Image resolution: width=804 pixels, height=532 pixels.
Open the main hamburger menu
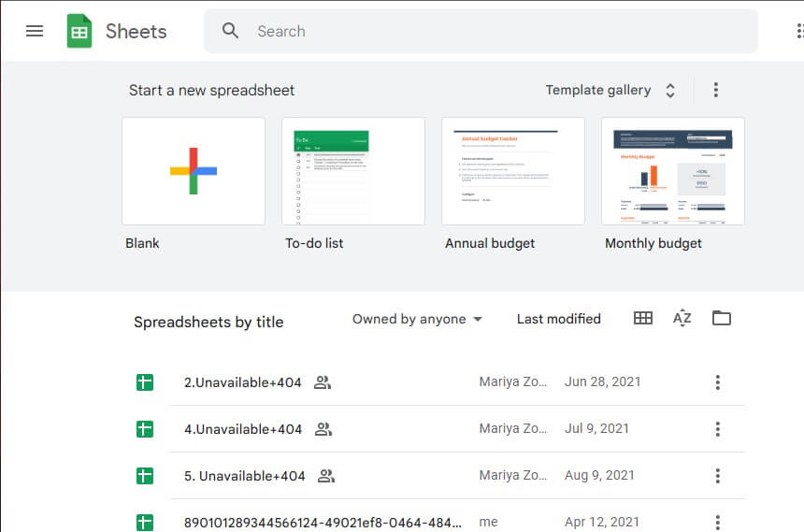point(35,31)
